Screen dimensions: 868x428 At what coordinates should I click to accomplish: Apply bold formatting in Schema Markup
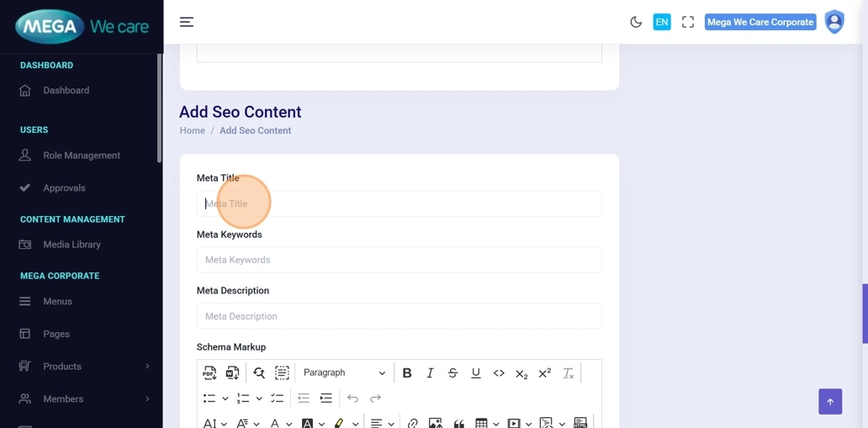pyautogui.click(x=407, y=373)
